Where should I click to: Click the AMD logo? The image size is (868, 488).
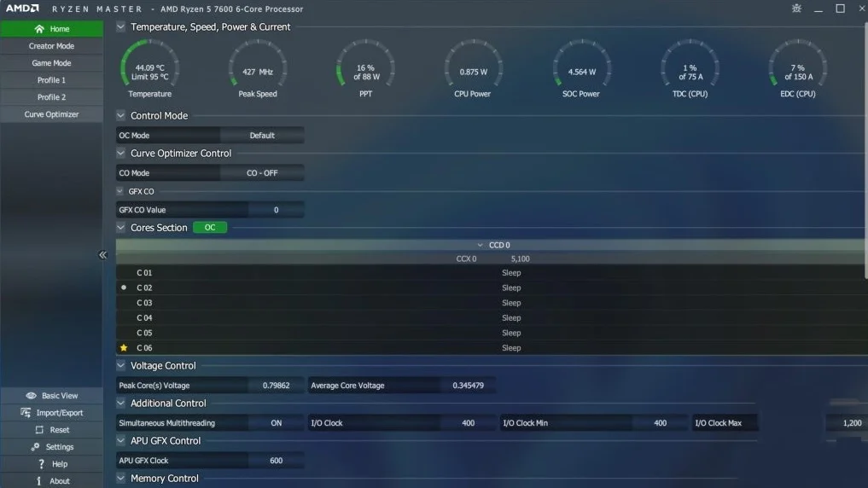pos(23,9)
